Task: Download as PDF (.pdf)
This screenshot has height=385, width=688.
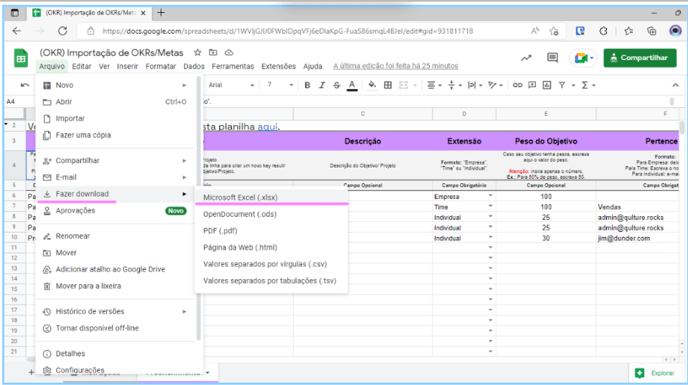Action: pyautogui.click(x=271, y=231)
